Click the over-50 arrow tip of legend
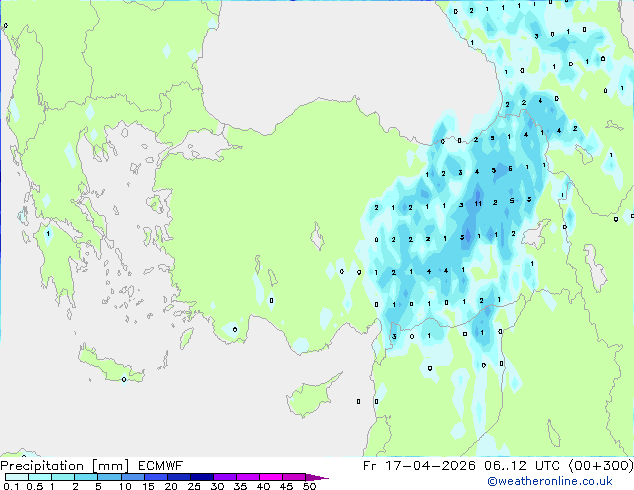Screen dimensions: 634x490 [x=317, y=477]
